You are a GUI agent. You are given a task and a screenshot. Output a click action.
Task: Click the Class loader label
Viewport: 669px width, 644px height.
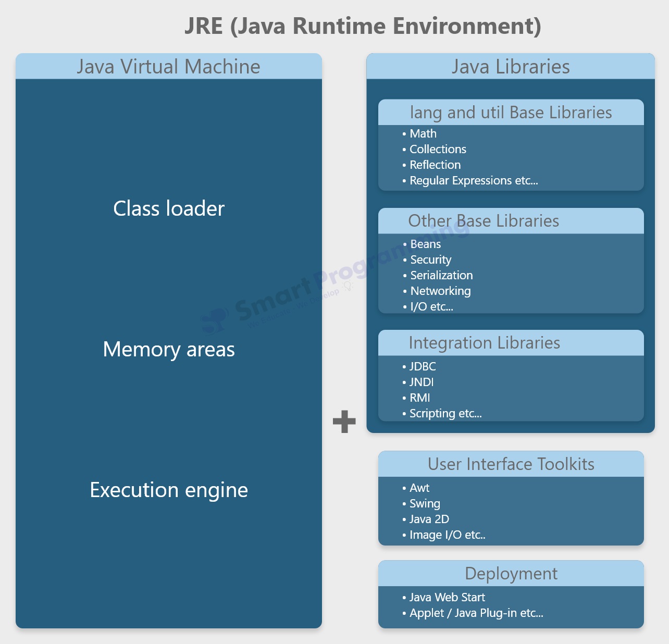169,208
